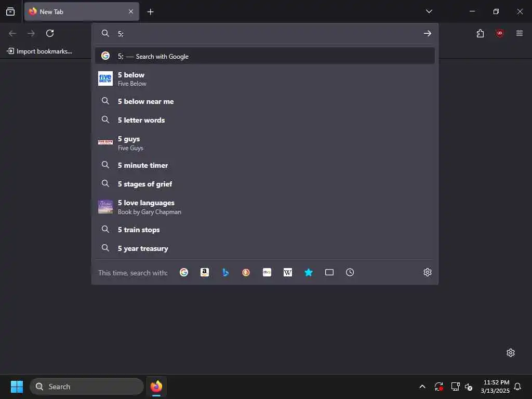Click the Go arrow in address bar
Image resolution: width=532 pixels, height=399 pixels.
pyautogui.click(x=428, y=33)
